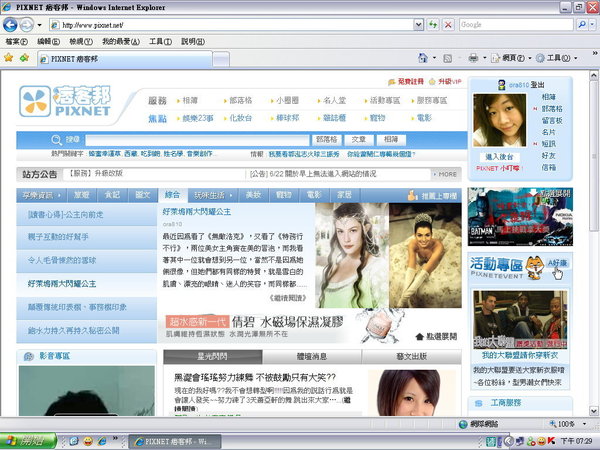
Task: Select the PIXNET 痞客邦 browser tab
Action: point(125,59)
